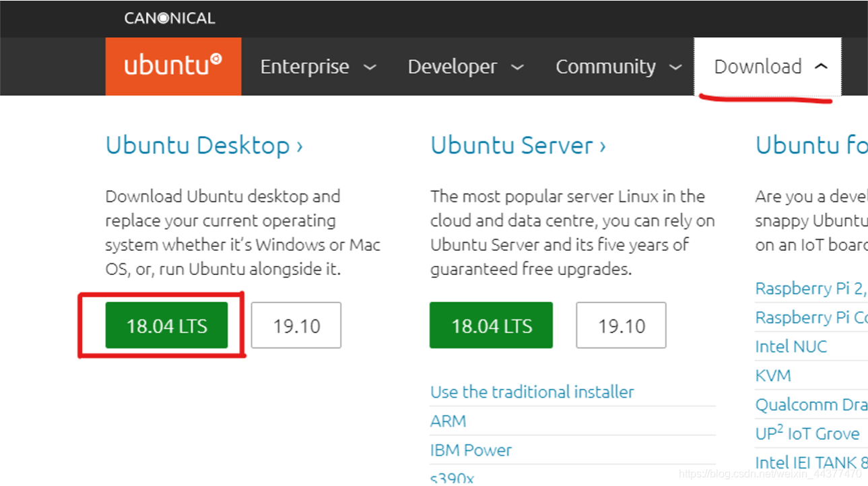Open the Intel NUC link
The height and width of the screenshot is (486, 868).
pos(791,346)
